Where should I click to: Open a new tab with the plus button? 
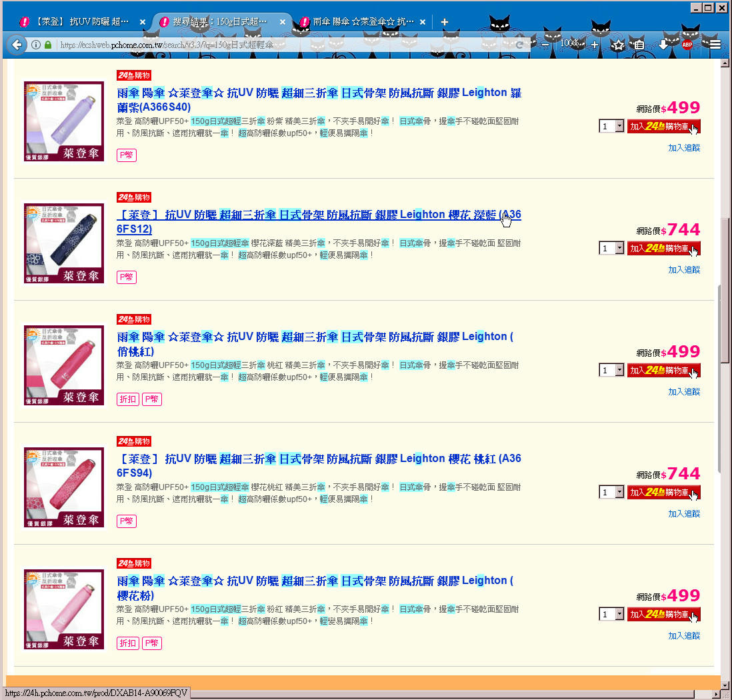tap(445, 22)
